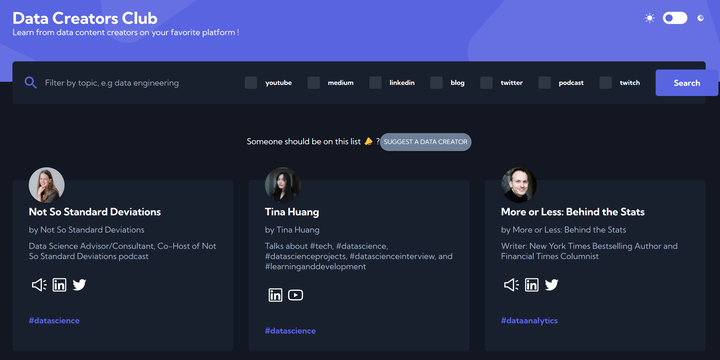Viewport: 720px width, 360px height.
Task: Open More or Less LinkedIn icon
Action: [x=532, y=285]
